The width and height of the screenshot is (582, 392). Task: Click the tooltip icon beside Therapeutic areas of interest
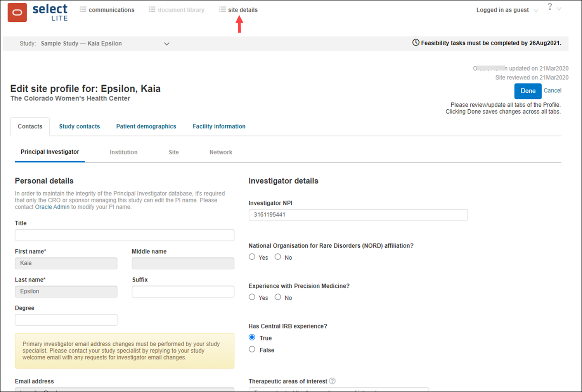point(333,381)
